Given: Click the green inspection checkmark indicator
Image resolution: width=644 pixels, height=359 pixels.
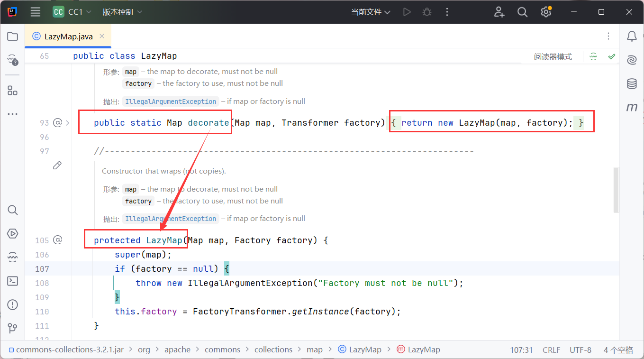Looking at the screenshot, I should 612,56.
